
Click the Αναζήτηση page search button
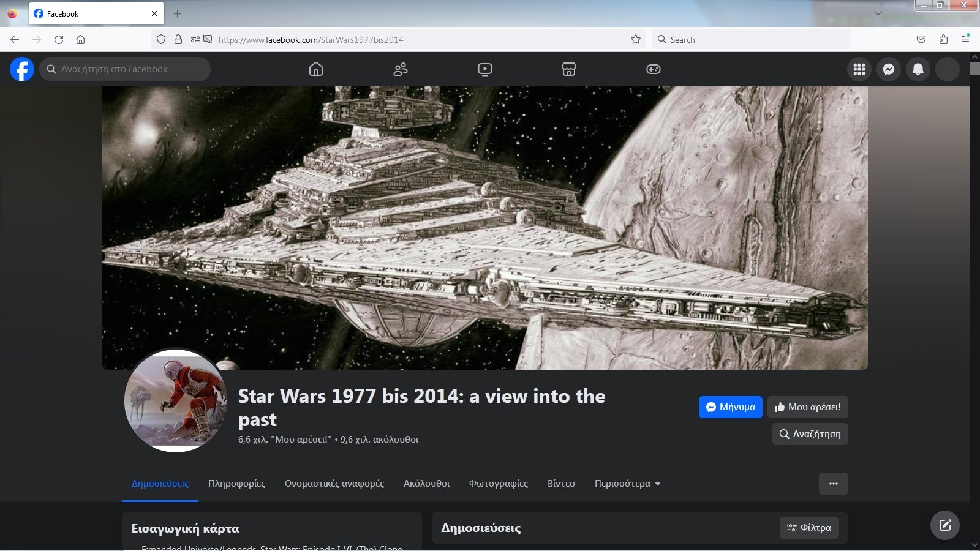pyautogui.click(x=810, y=434)
